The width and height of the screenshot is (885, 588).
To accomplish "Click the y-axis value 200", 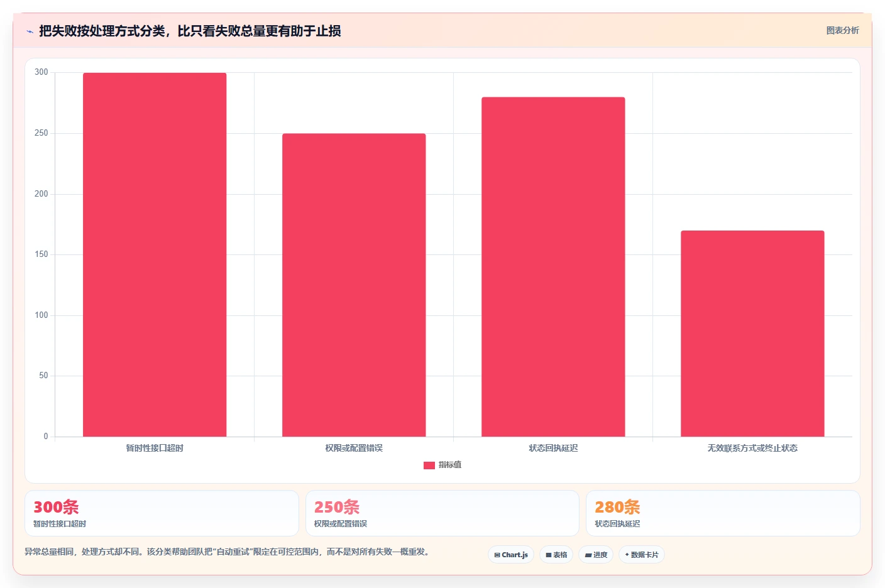I will point(41,194).
